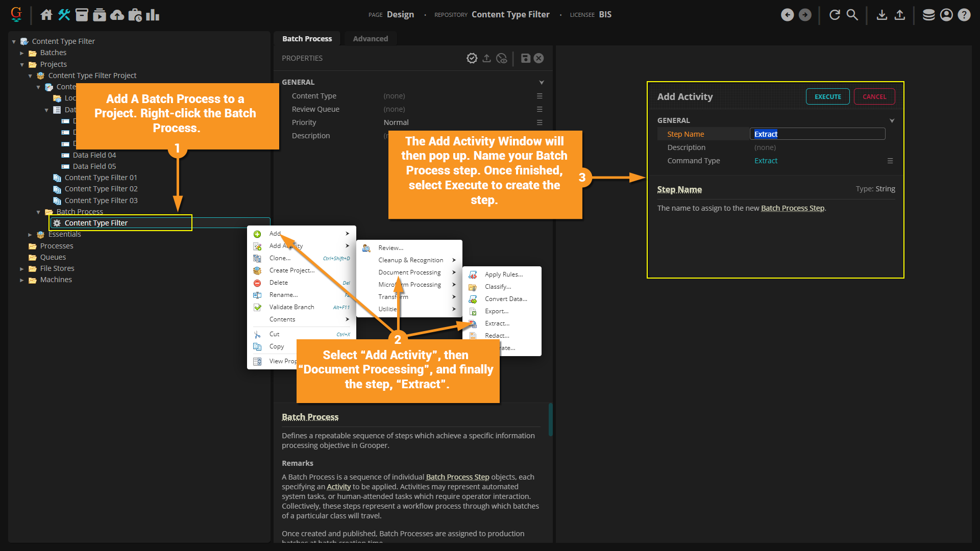Image resolution: width=980 pixels, height=551 pixels.
Task: Expand the Essentials project node
Action: (30, 235)
